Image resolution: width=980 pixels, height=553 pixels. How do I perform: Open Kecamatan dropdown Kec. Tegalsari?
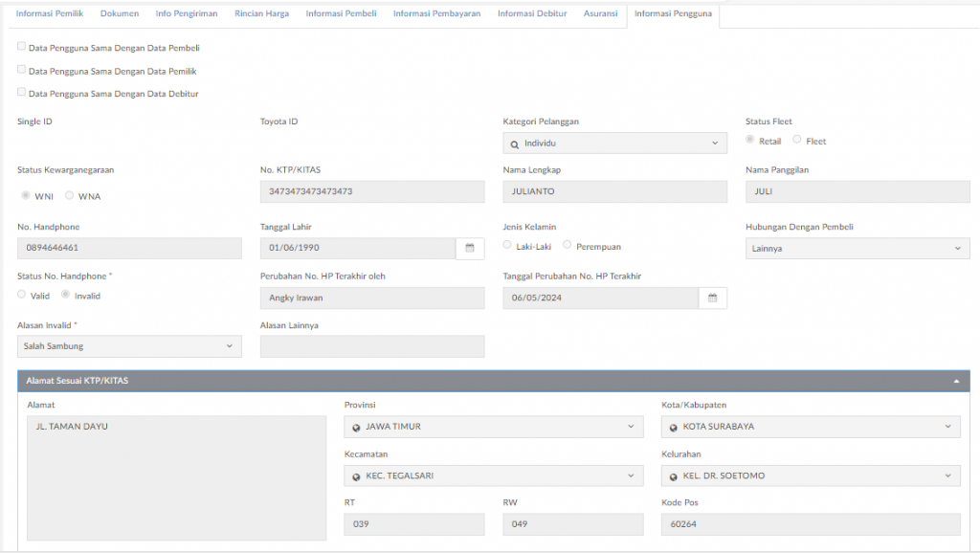pos(494,476)
